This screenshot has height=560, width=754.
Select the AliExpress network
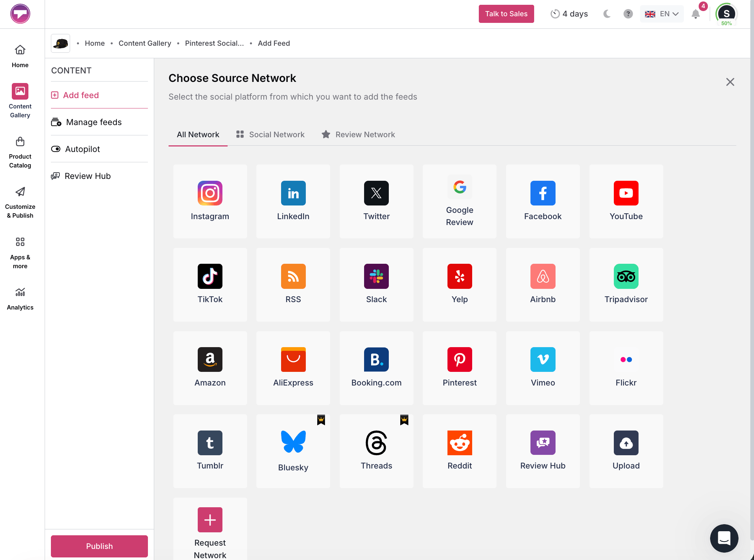[x=293, y=368]
